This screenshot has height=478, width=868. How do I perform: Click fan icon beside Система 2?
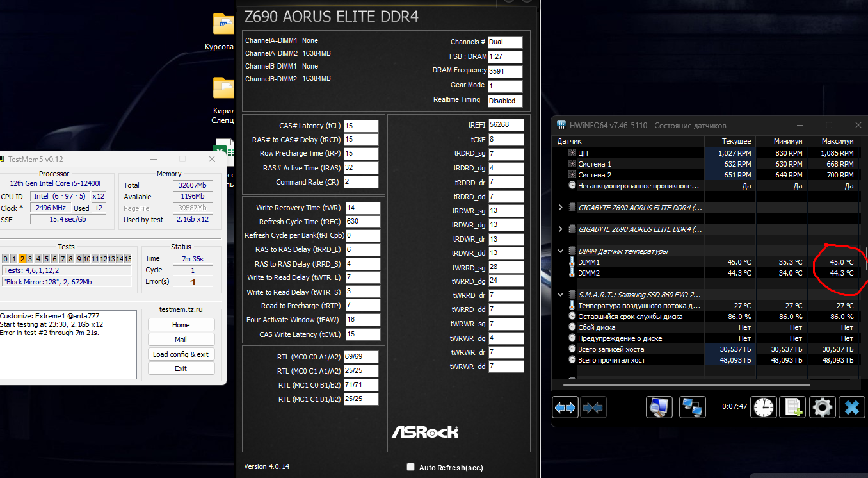pos(572,175)
